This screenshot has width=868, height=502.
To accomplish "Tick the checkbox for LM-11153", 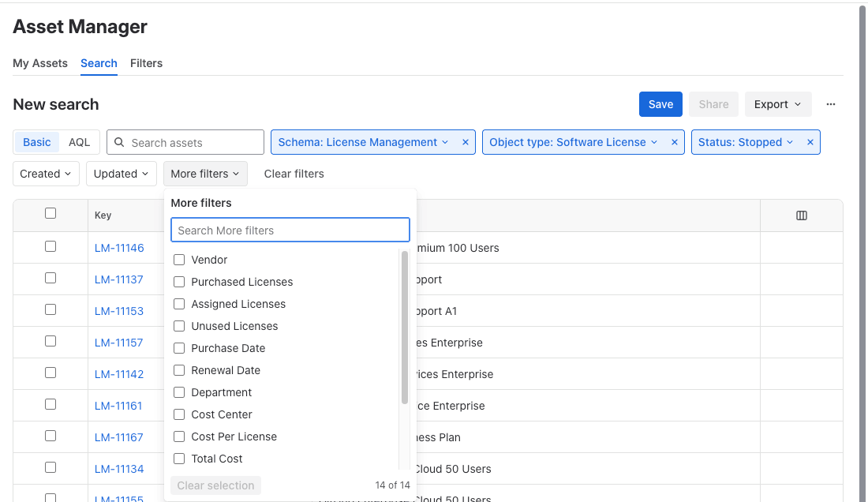I will 51,309.
